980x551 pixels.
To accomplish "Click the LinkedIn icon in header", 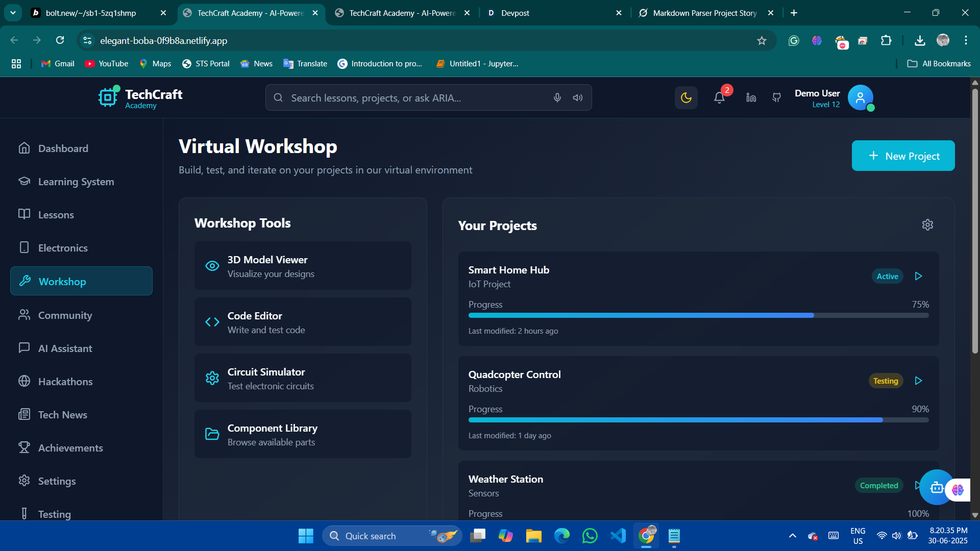I will coord(751,97).
